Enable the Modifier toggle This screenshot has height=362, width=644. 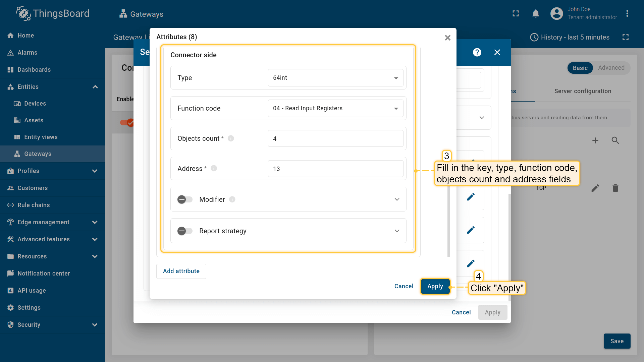[x=185, y=199]
